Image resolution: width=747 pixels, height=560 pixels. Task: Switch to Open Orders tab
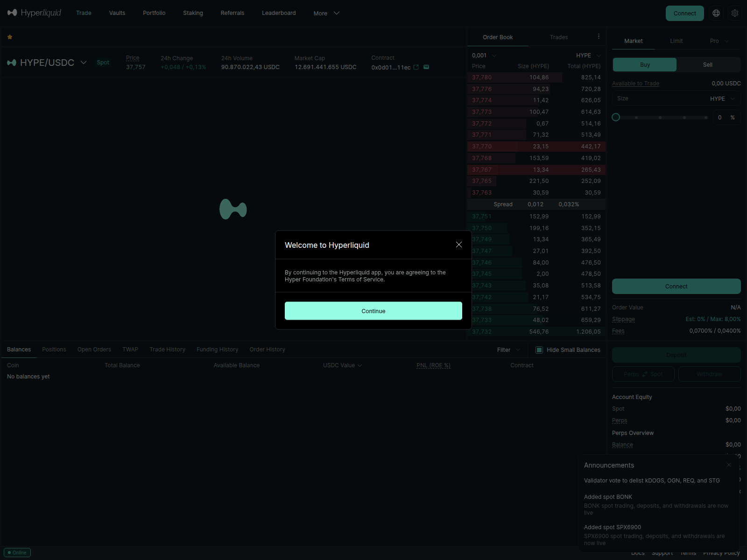click(x=94, y=350)
